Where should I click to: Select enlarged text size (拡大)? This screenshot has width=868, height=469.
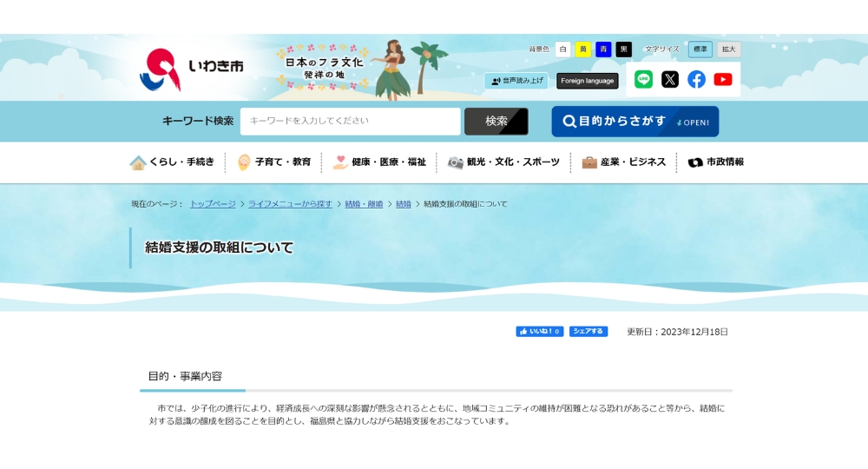[729, 50]
